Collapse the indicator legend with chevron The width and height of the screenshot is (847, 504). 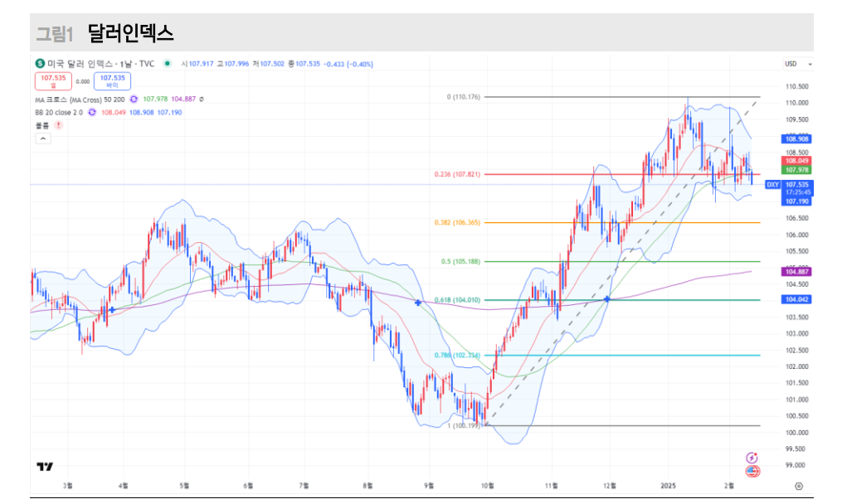[44, 139]
